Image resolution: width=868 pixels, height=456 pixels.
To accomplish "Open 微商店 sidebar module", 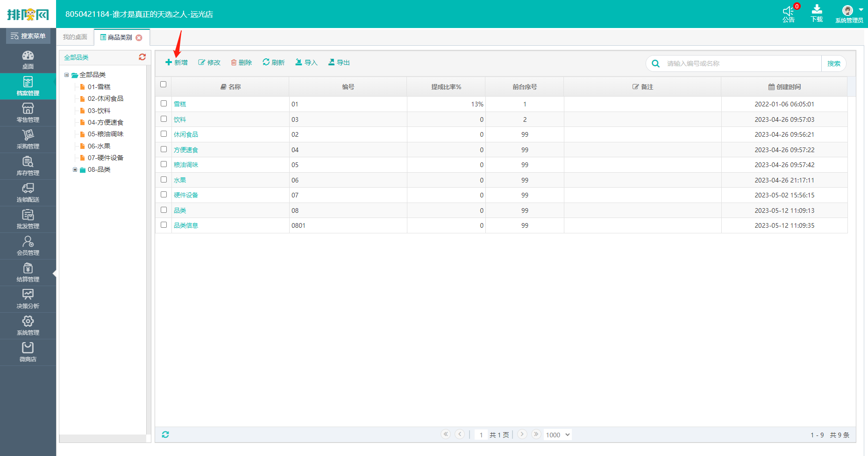I will (28, 352).
